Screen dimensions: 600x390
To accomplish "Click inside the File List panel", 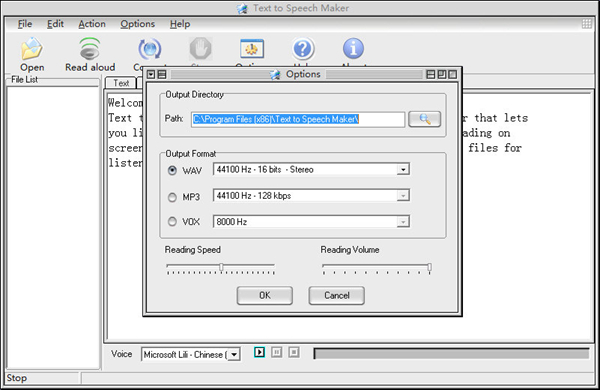I will tap(54, 227).
